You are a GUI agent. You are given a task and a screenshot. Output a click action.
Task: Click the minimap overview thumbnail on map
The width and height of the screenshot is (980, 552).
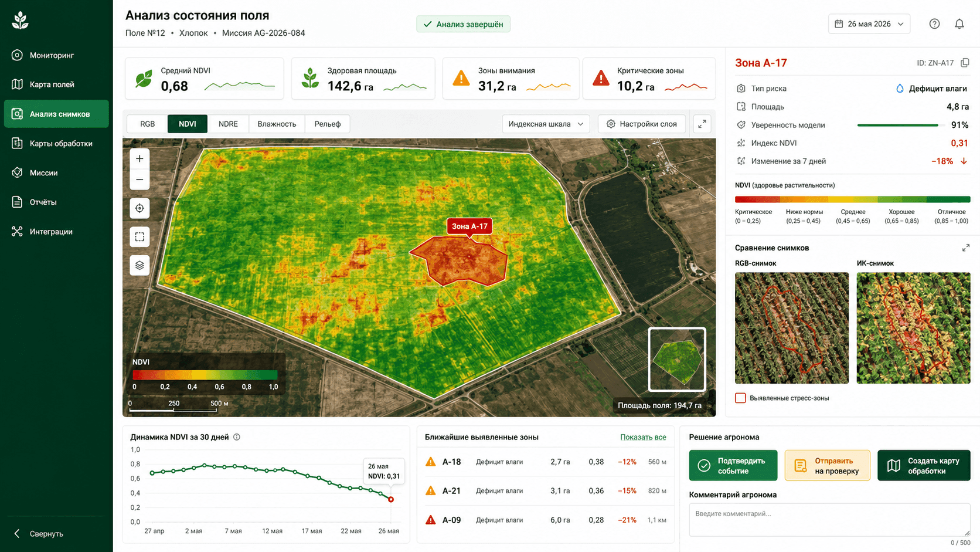[x=677, y=359]
